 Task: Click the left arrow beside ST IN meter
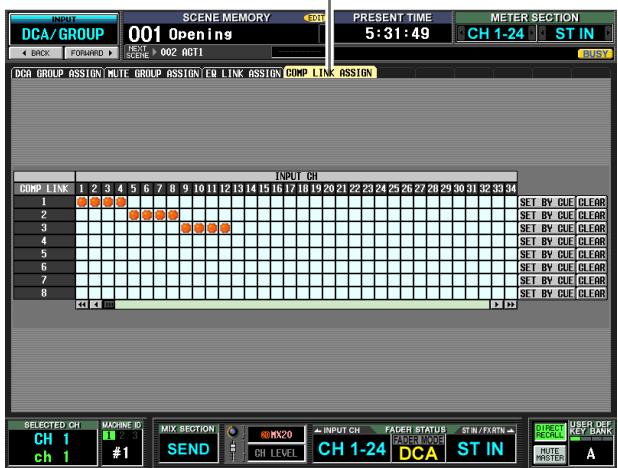pos(542,34)
